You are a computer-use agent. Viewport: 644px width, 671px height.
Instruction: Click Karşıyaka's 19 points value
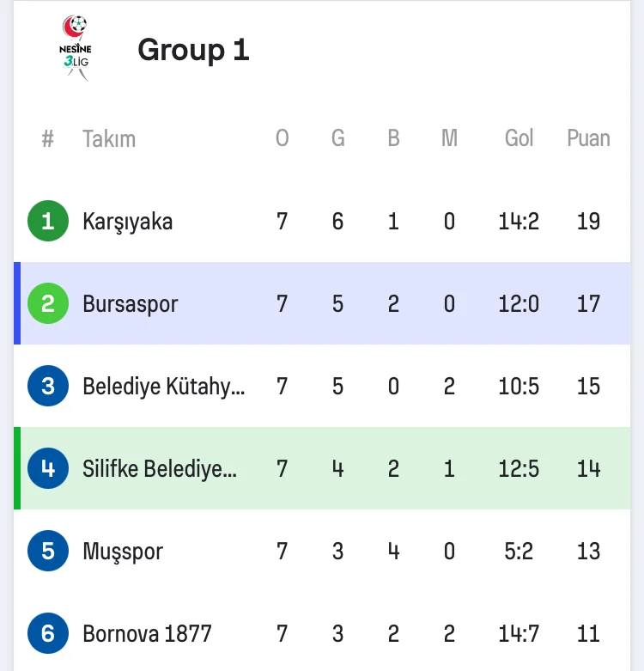point(588,222)
